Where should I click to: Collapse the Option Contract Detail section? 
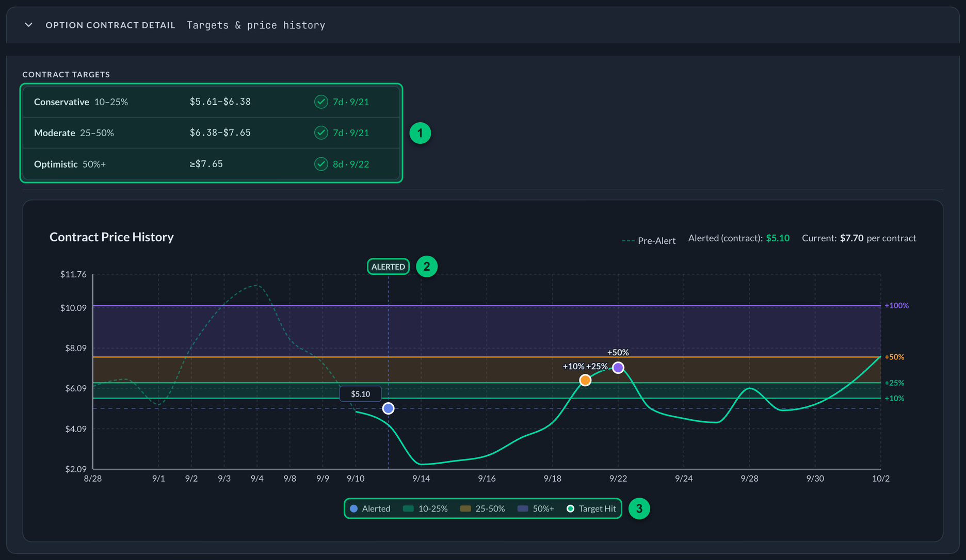(29, 25)
